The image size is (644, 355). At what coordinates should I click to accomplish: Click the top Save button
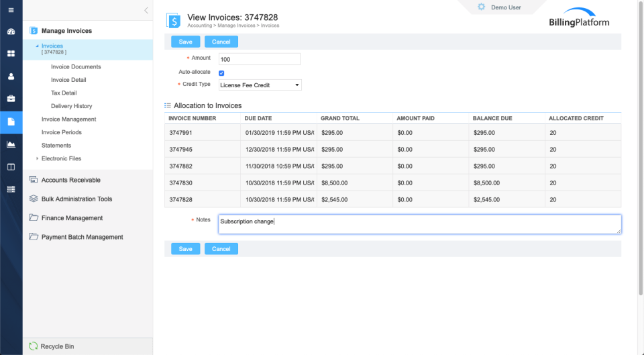pyautogui.click(x=186, y=42)
